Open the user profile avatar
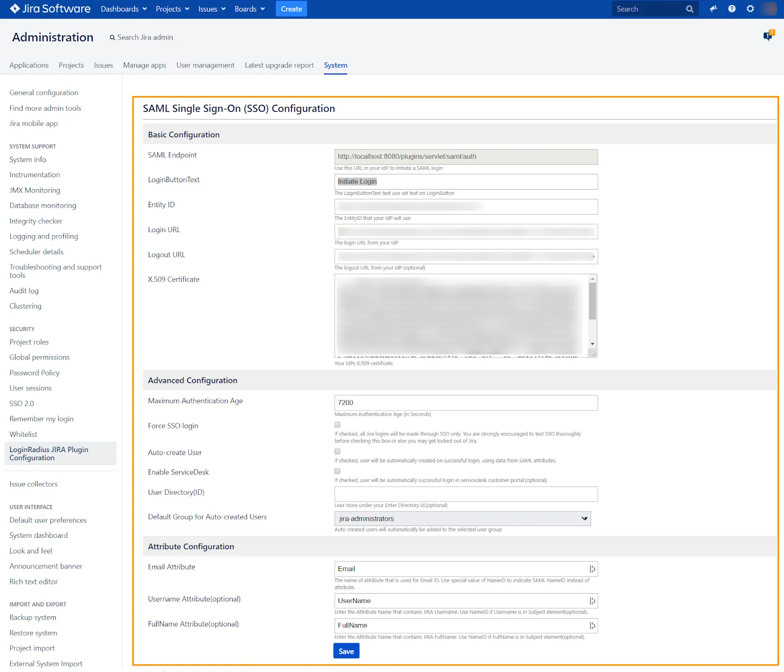The image size is (784, 672). [x=769, y=9]
